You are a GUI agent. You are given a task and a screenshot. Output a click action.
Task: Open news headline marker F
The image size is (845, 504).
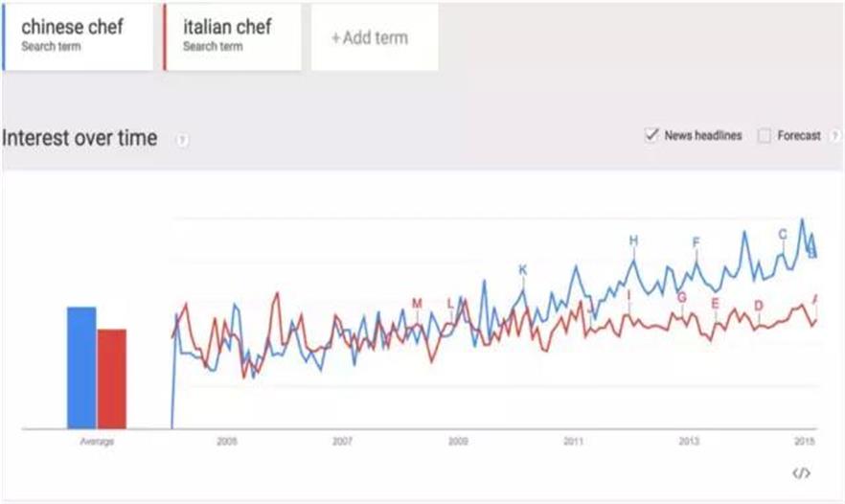(697, 241)
